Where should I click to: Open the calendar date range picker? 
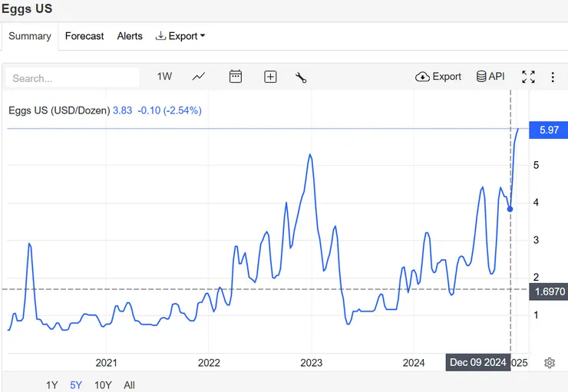tap(236, 77)
